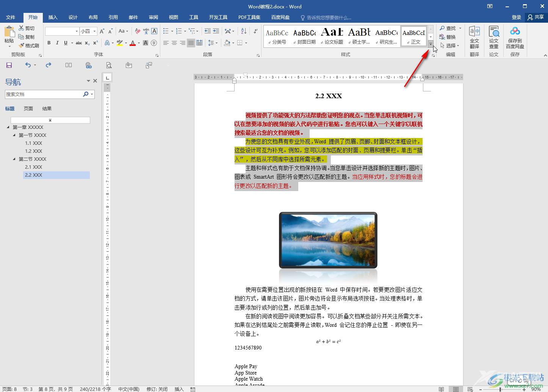
Task: Click the zoom slider handle
Action: click(x=500, y=389)
